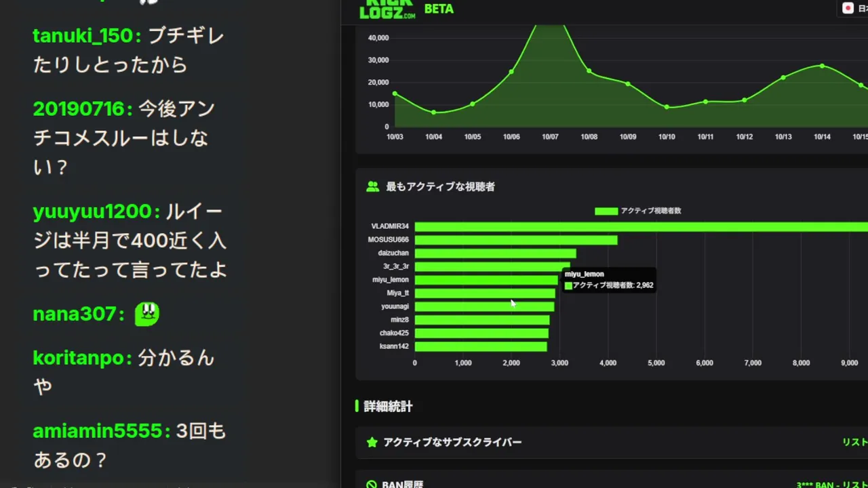The height and width of the screenshot is (488, 868).
Task: Click the BETA label
Action: click(x=439, y=9)
